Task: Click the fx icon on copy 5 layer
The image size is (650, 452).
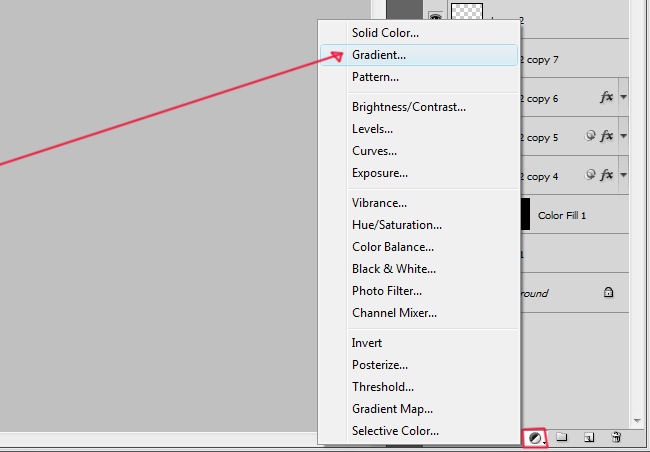Action: pyautogui.click(x=606, y=136)
